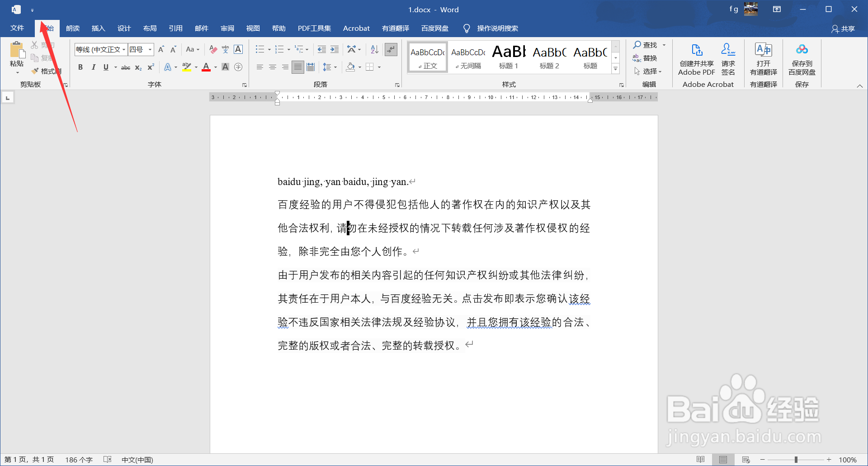
Task: Open 打开有道翻译 icon
Action: point(764,59)
